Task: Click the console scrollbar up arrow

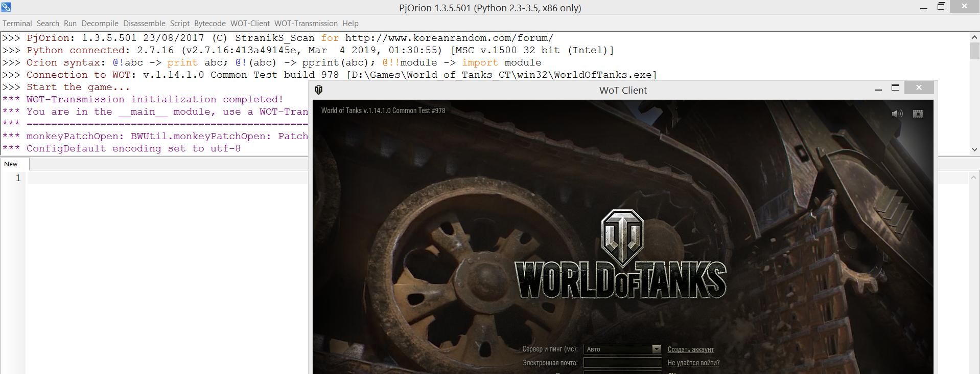Action: (x=974, y=37)
